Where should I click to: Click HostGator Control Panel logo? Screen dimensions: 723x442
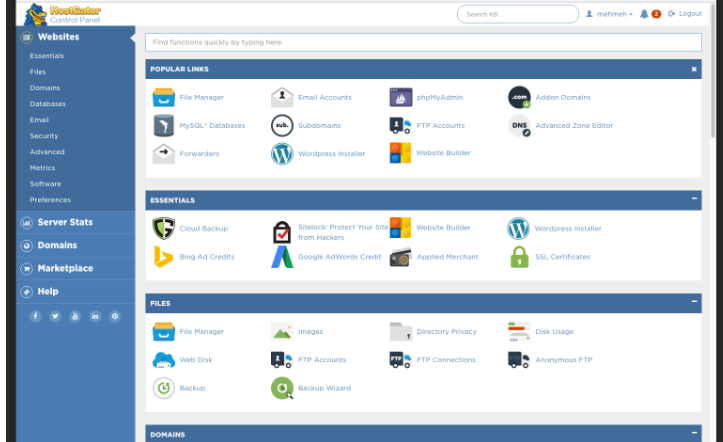[62, 14]
